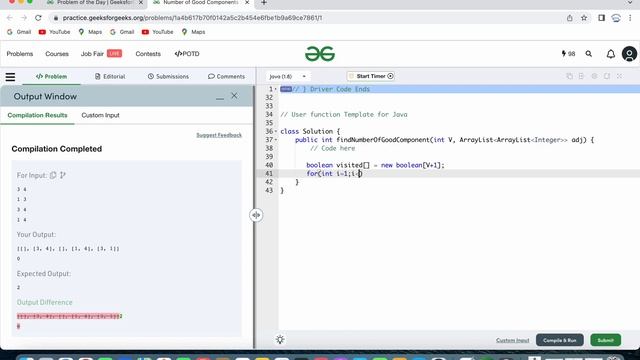Collapse code fold at line 36
Image resolution: width=640 pixels, height=360 pixels.
(x=276, y=131)
